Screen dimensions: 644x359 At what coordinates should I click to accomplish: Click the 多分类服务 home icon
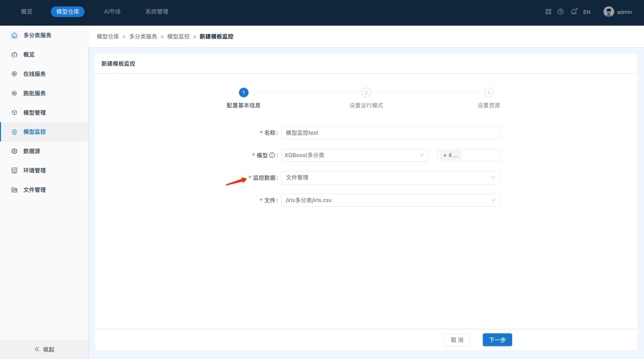point(14,35)
